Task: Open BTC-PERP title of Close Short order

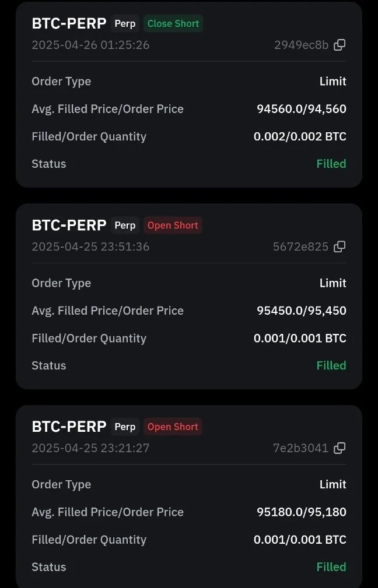Action: click(69, 23)
